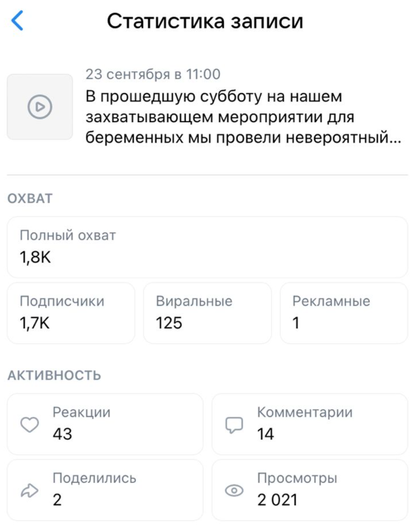Click the comment bubble icon

pos(233,425)
